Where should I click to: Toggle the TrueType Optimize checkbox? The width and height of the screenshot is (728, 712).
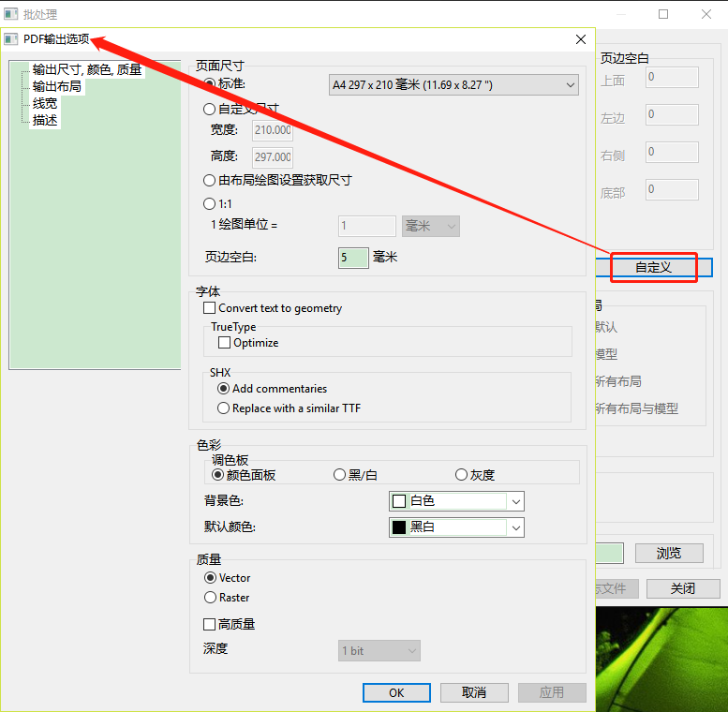point(224,343)
